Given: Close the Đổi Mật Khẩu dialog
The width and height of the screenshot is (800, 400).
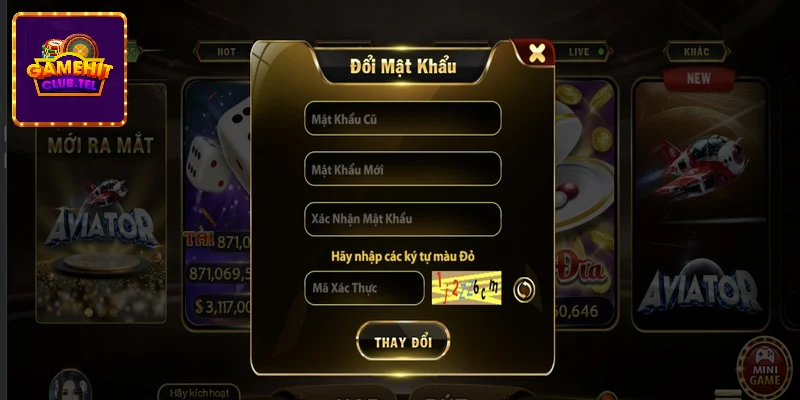Looking at the screenshot, I should click(536, 53).
